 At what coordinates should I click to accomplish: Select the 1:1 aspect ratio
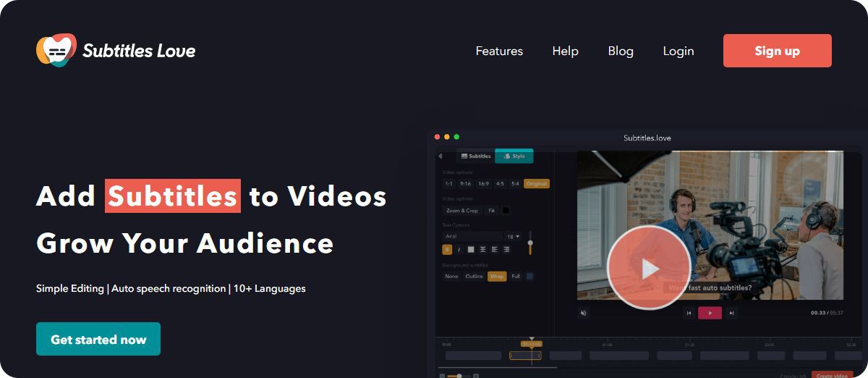click(448, 184)
